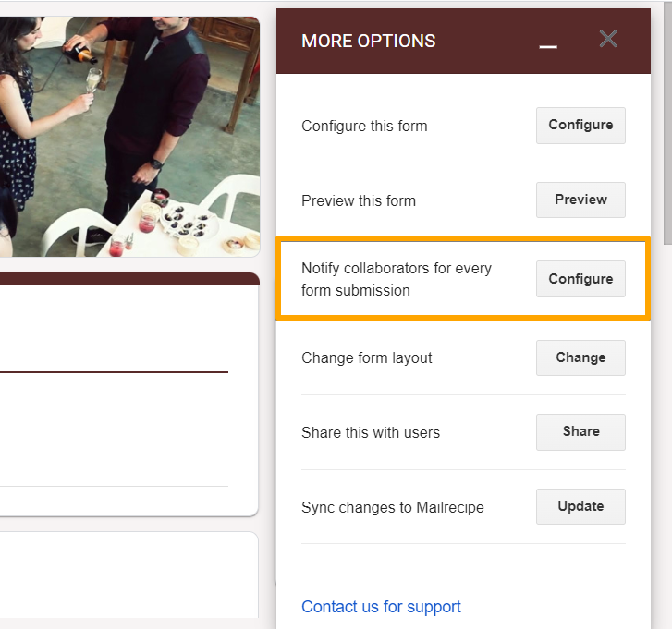Click Configure beside 'Configure this form'
The width and height of the screenshot is (672, 629).
pos(580,125)
